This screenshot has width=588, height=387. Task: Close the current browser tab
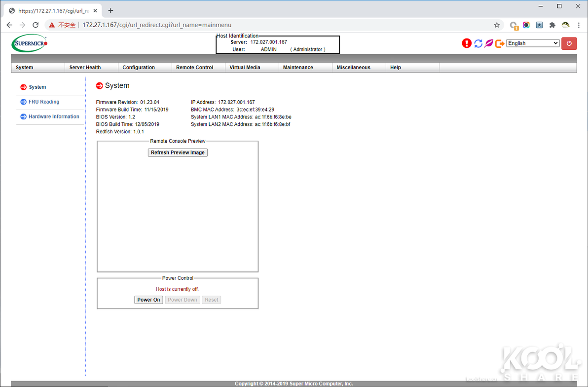tap(95, 10)
